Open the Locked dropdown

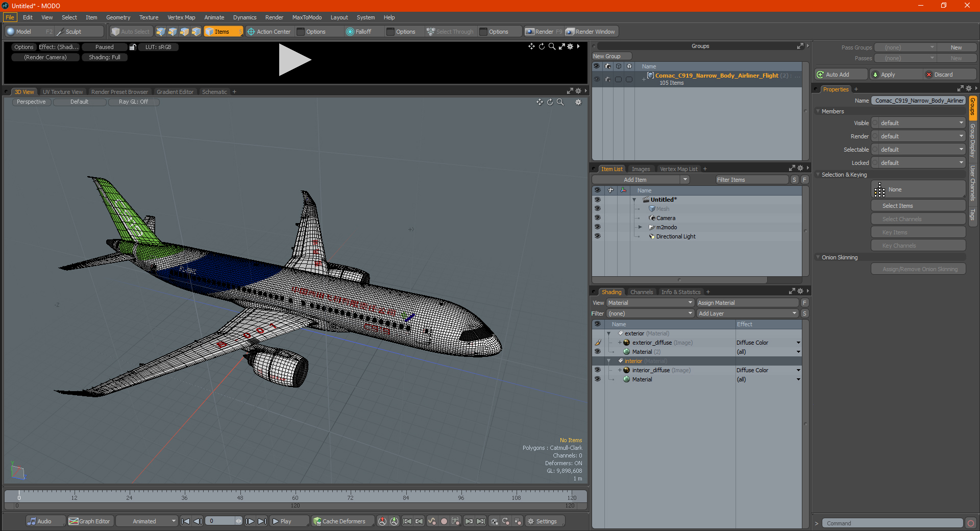tap(918, 163)
